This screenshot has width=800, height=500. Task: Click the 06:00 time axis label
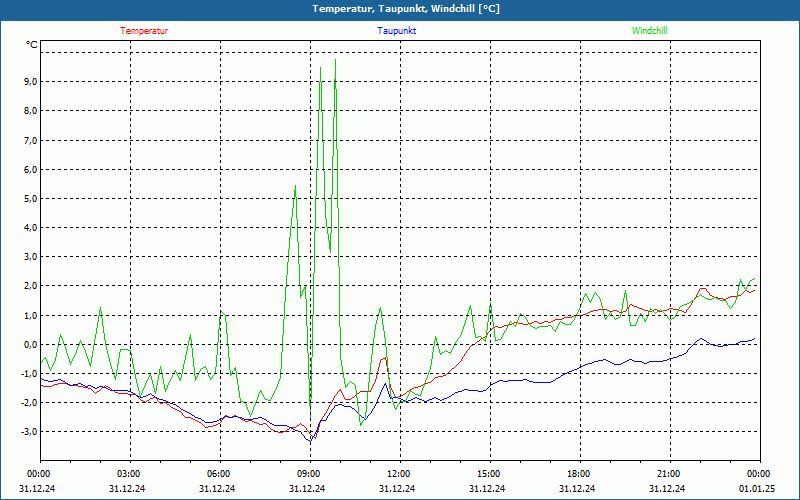(x=219, y=474)
